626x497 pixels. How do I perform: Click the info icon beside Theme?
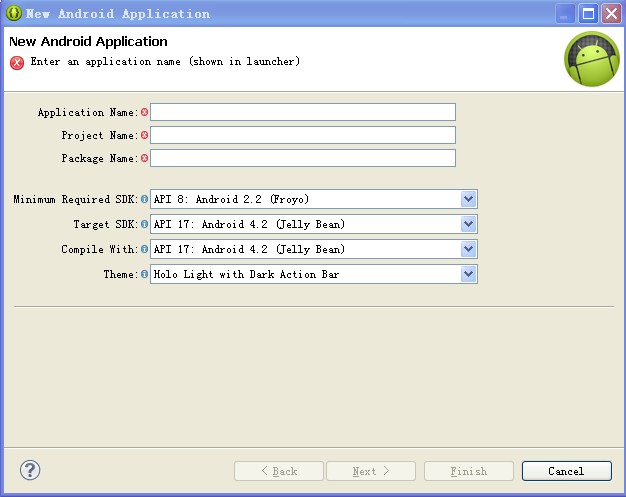144,274
